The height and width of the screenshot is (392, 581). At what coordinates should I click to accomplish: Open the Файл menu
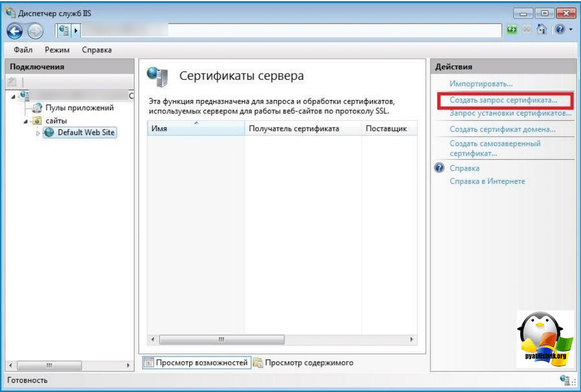pos(23,51)
